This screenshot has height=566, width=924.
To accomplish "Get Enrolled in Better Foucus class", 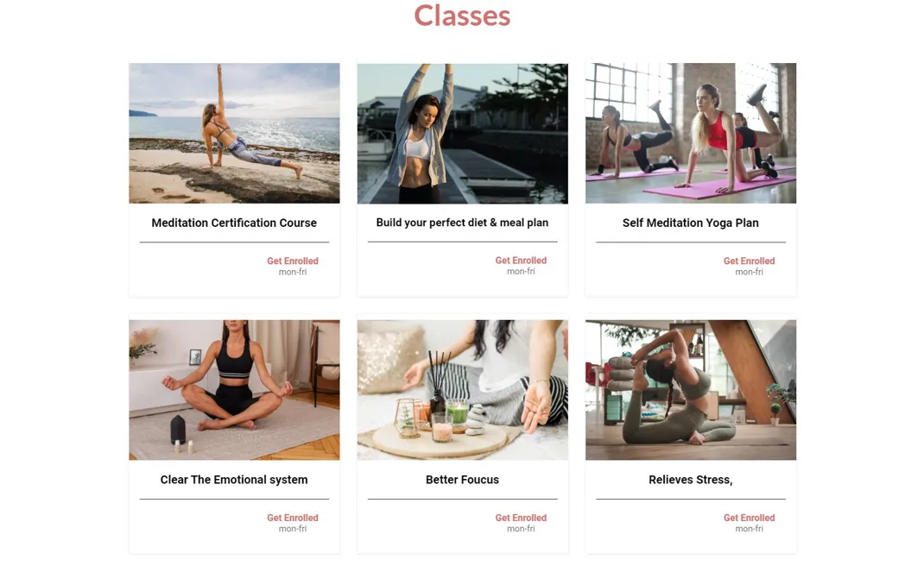I will 521,518.
